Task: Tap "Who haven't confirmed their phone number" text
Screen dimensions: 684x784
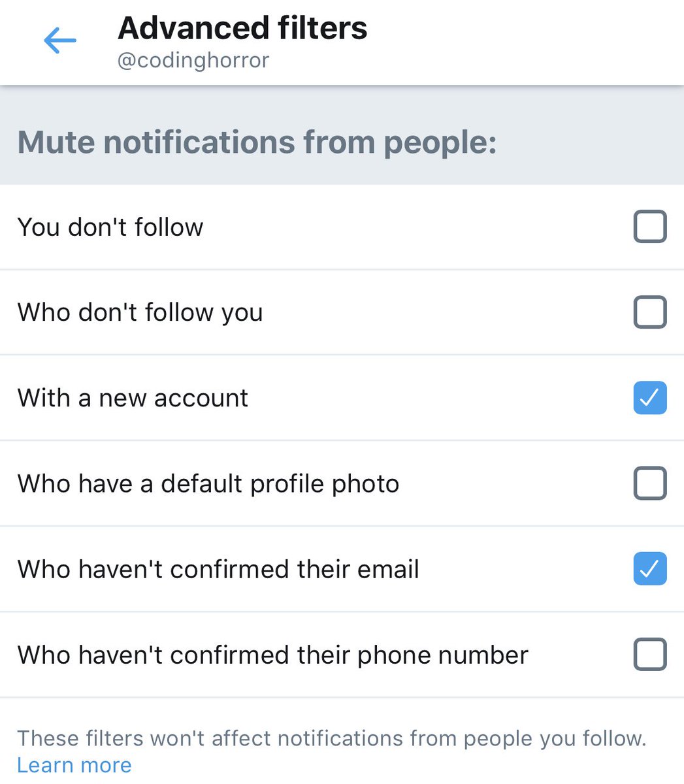Action: tap(272, 655)
